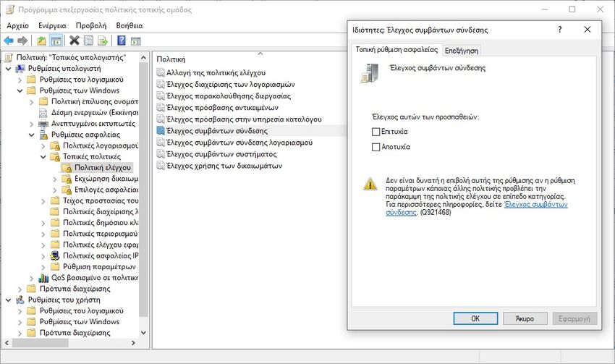Collapse the Ρυθμίσεις υπολογιστή tree node

(x=9, y=69)
